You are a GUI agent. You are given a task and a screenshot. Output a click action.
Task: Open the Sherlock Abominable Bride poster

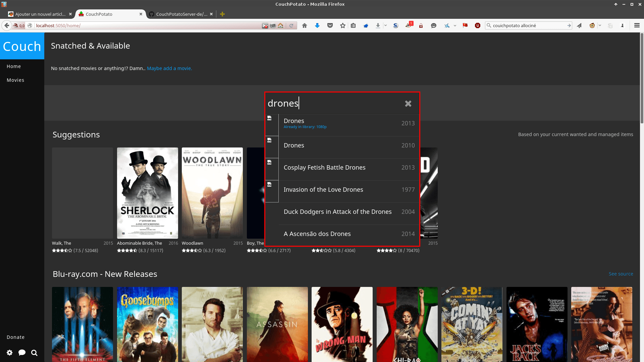pyautogui.click(x=148, y=193)
